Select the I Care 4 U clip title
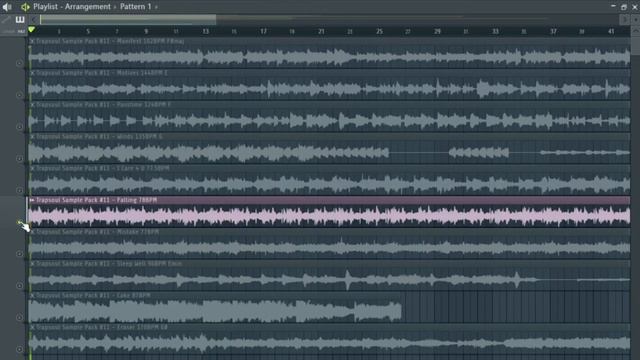The height and width of the screenshot is (360, 640). coord(102,168)
